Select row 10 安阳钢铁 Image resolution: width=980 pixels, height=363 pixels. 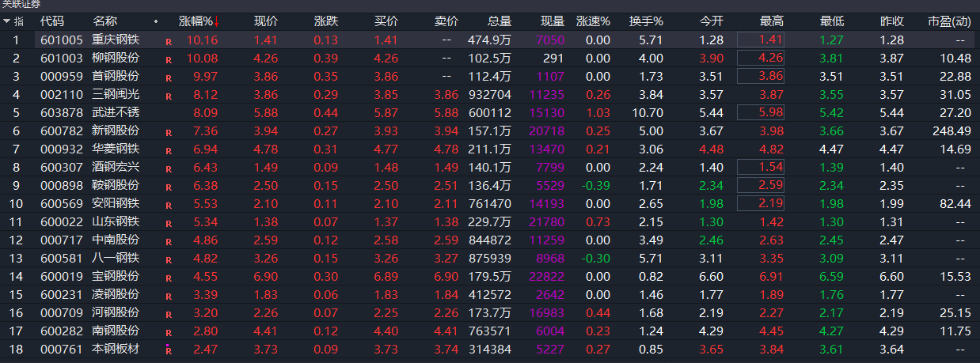pos(116,203)
